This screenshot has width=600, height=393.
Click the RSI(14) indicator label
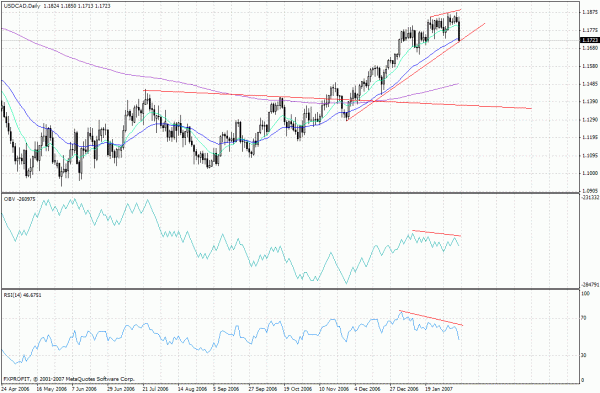tap(23, 295)
